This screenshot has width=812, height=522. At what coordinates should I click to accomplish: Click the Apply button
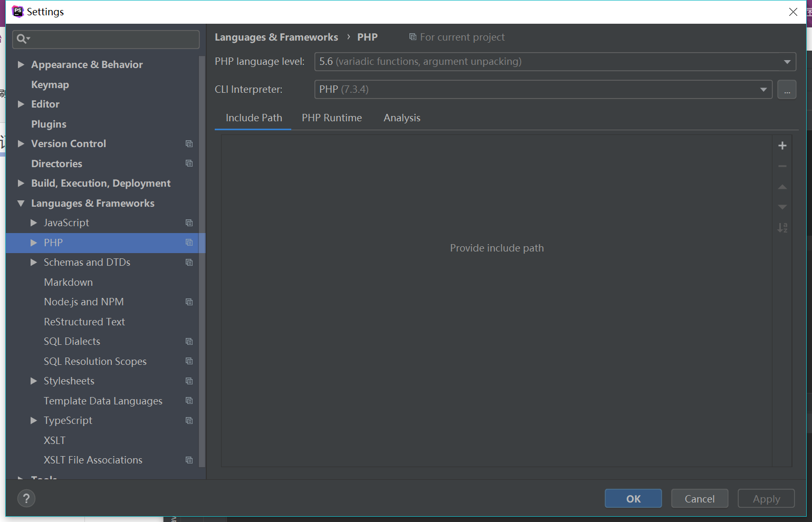[x=766, y=498]
